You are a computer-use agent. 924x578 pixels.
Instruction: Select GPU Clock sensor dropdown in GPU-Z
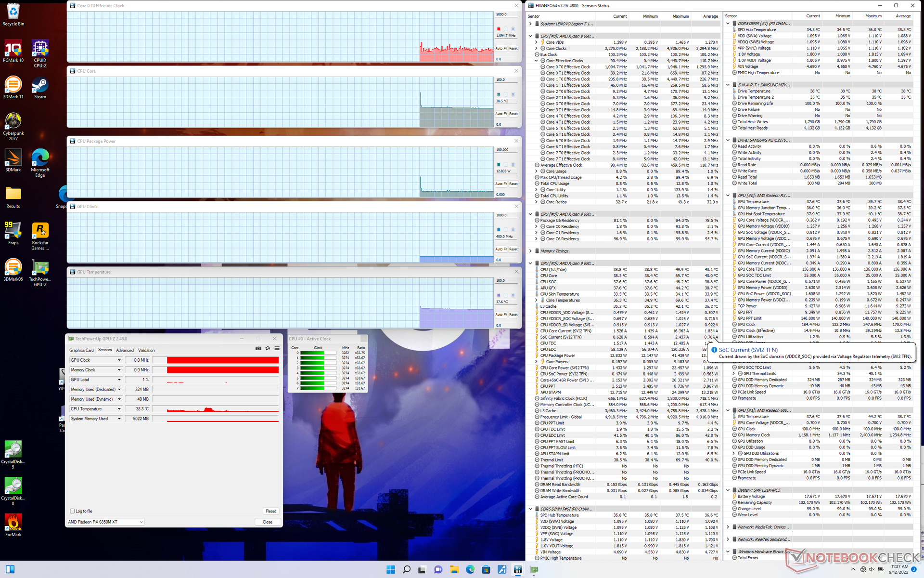[x=96, y=360]
